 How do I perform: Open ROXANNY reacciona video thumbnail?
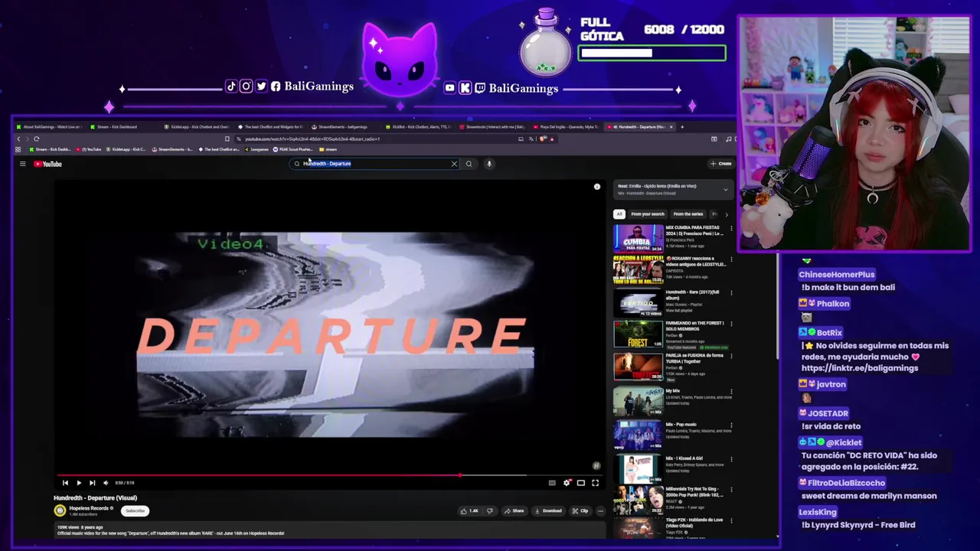(639, 270)
